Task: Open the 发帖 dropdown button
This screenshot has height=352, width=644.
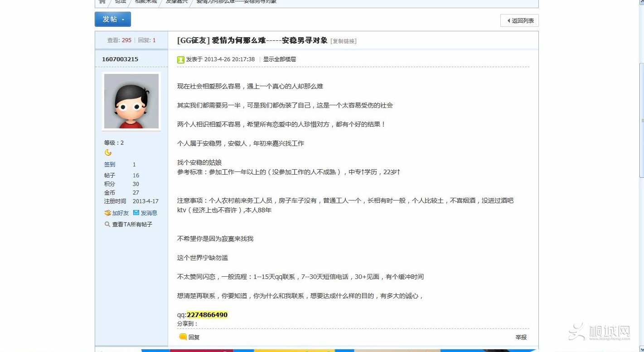Action: pyautogui.click(x=113, y=20)
